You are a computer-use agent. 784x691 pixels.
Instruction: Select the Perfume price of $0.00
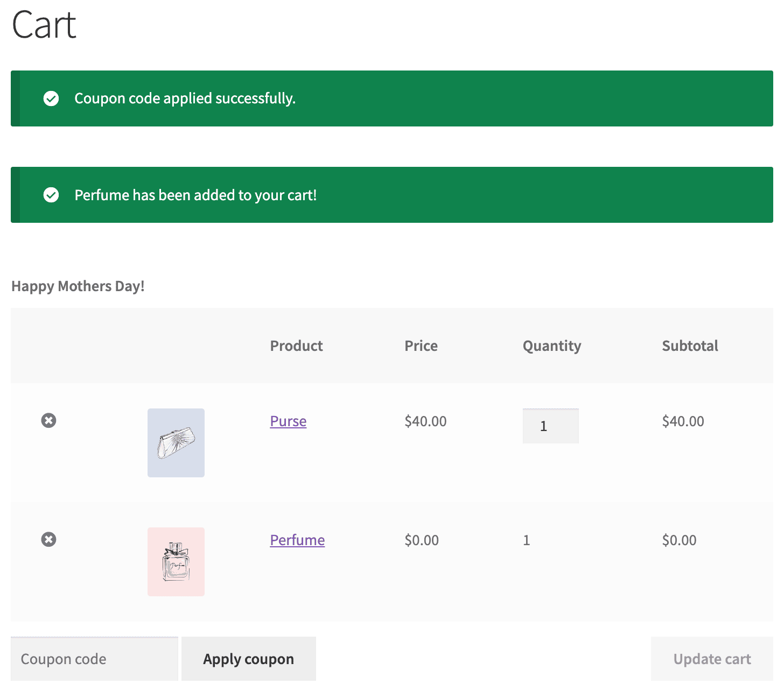pos(422,540)
